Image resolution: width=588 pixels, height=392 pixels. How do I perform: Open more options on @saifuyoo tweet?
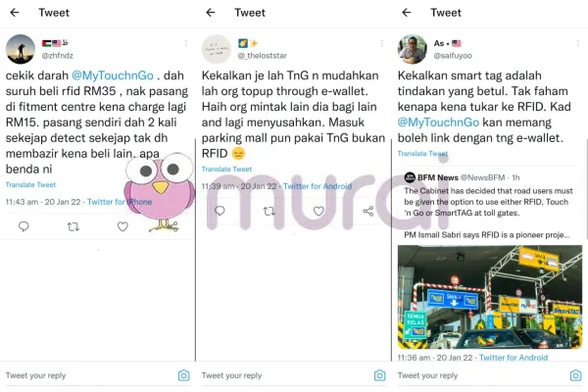[x=577, y=43]
